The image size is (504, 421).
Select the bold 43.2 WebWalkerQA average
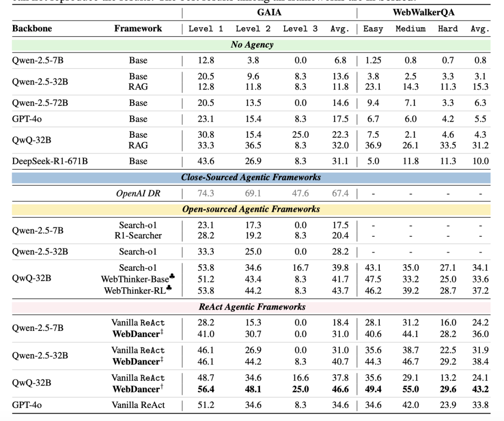480,389
